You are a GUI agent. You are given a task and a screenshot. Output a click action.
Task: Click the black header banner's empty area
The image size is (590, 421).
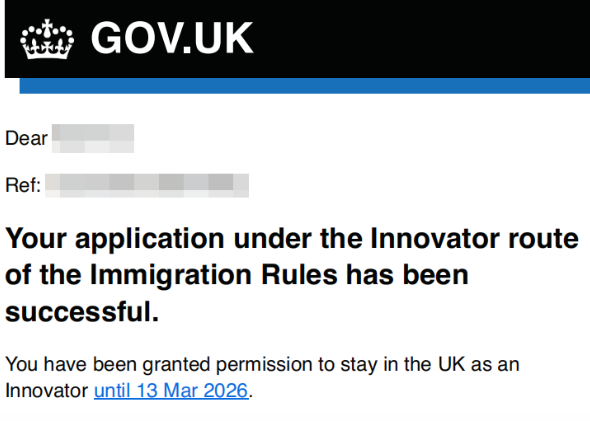click(421, 39)
